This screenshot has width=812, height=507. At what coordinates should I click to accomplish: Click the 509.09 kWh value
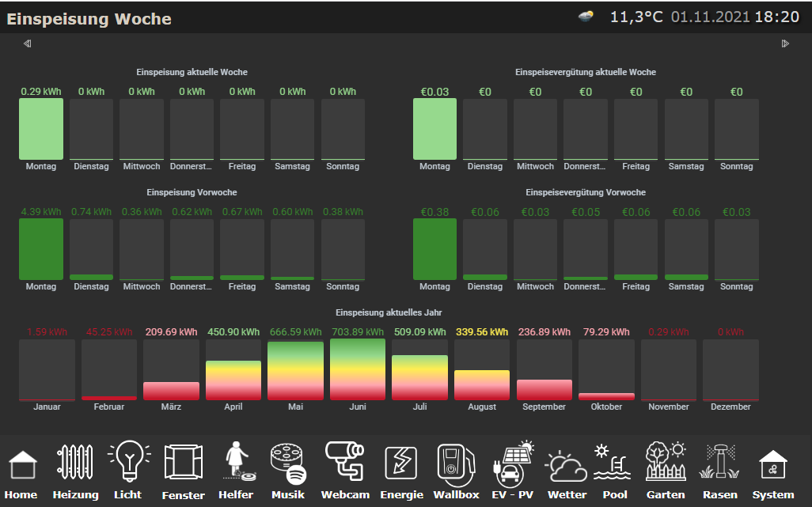tap(420, 332)
